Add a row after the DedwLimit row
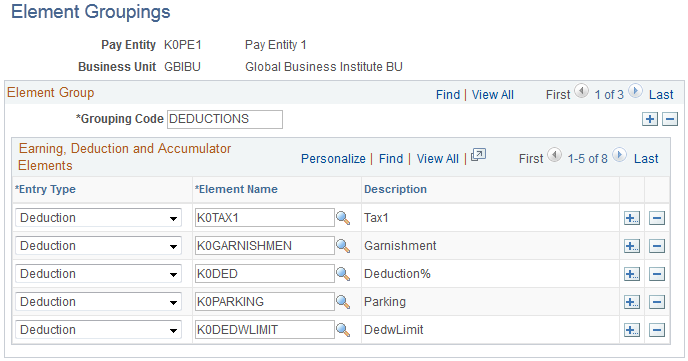688x361 pixels. tap(632, 330)
